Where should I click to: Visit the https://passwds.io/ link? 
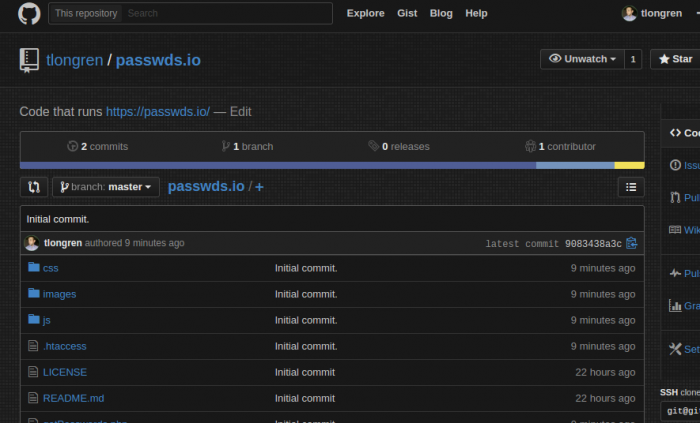tap(158, 112)
